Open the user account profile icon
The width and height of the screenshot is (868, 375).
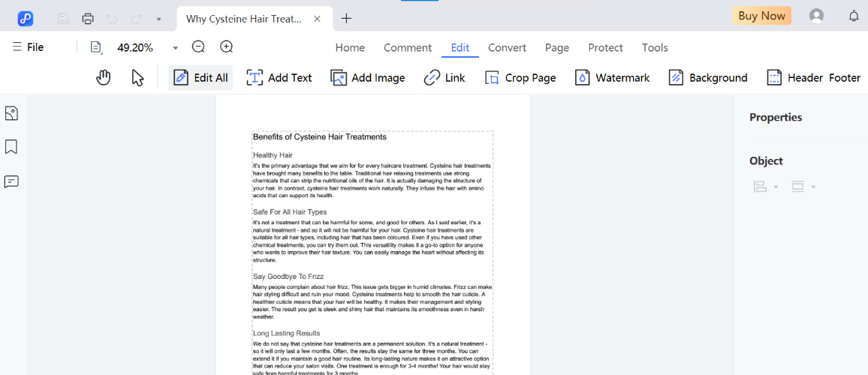816,16
